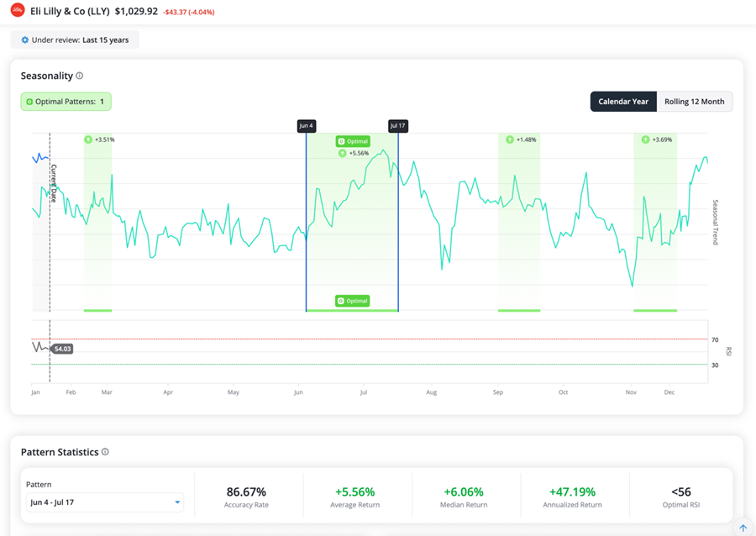Click the Jul 17 end date marker
The image size is (756, 536).
pos(397,126)
